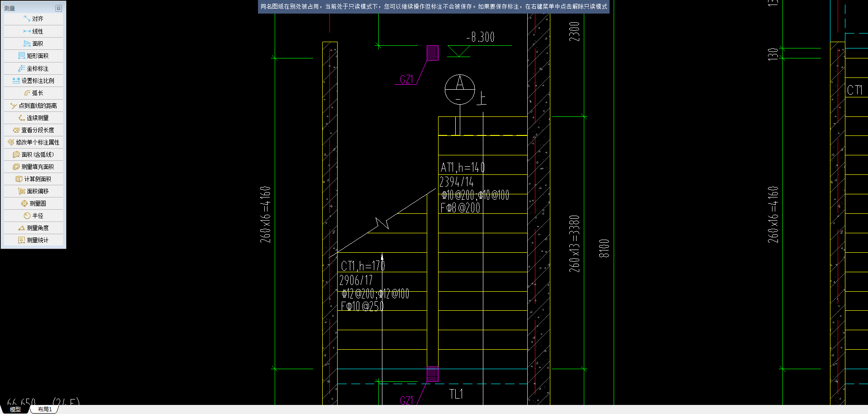Choose the 半径 radius measurement tool
Viewport: 868px width, 414px height.
[x=33, y=216]
